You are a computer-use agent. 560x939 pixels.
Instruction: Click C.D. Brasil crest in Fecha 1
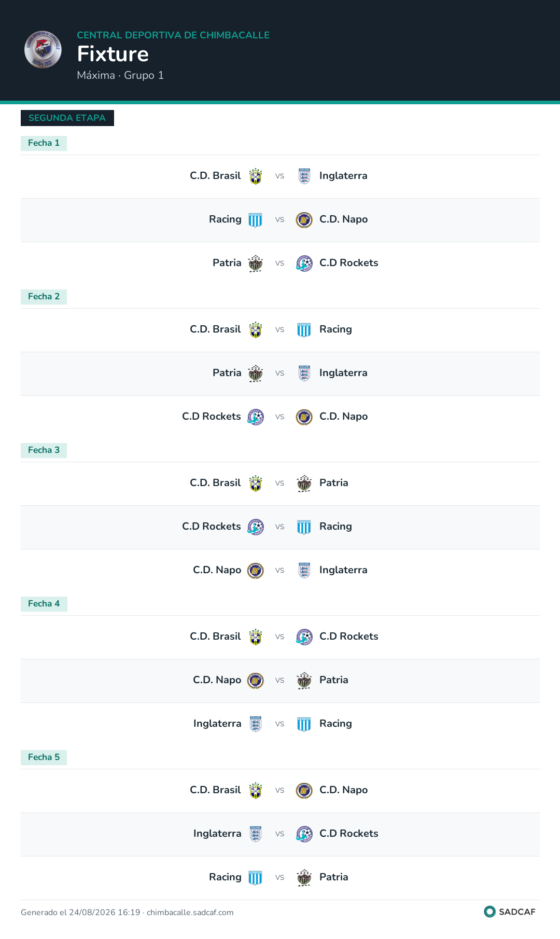pyautogui.click(x=256, y=176)
